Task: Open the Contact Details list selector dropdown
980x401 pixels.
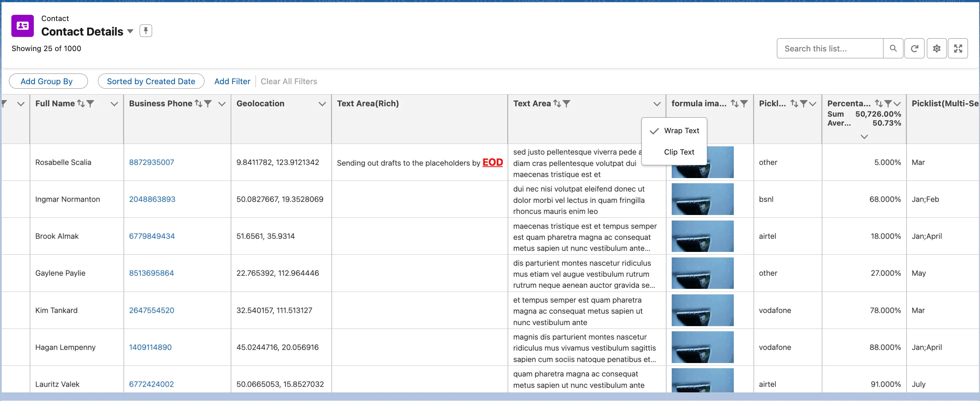Action: click(130, 32)
